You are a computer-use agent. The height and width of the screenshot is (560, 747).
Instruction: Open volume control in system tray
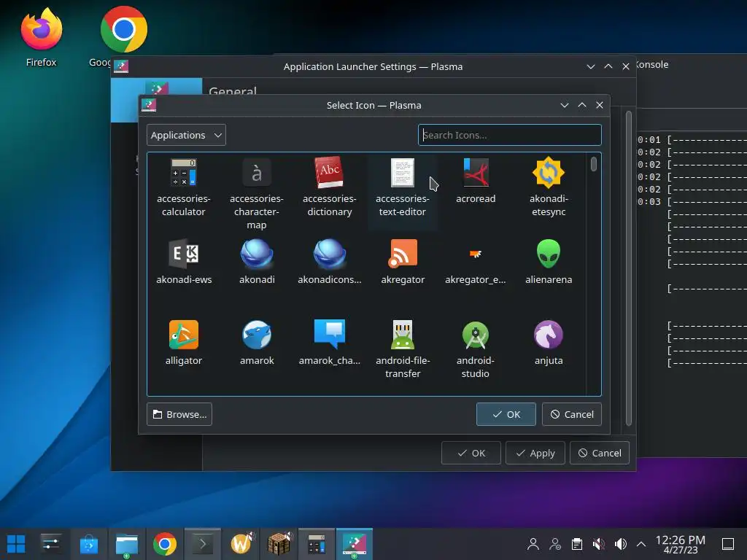point(620,544)
